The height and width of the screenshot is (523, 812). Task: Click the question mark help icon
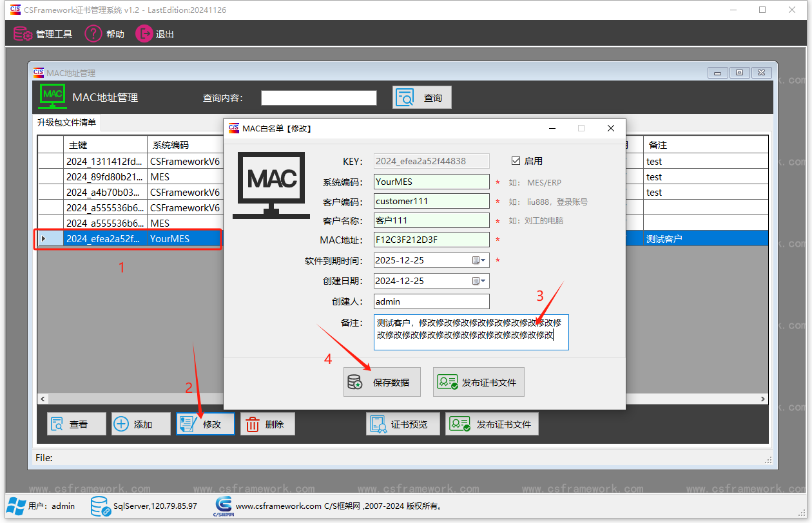93,34
